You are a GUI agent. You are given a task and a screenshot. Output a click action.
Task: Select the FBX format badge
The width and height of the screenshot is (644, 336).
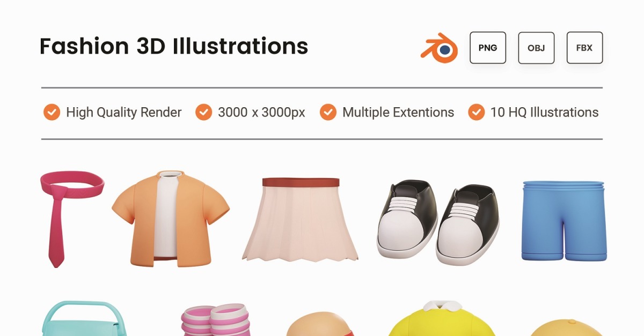(584, 48)
